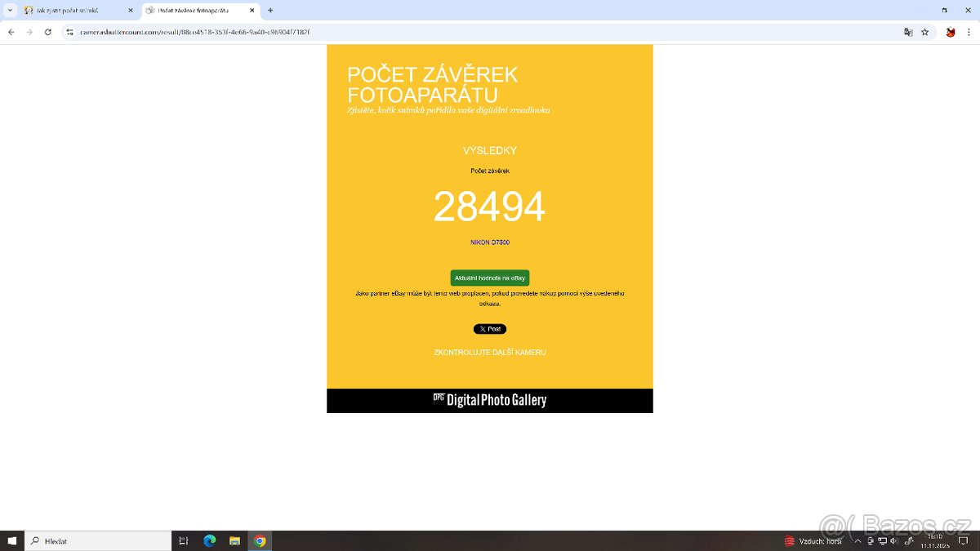980x551 pixels.
Task: Click the 'VÝSLEDKY' heading
Action: pos(490,151)
